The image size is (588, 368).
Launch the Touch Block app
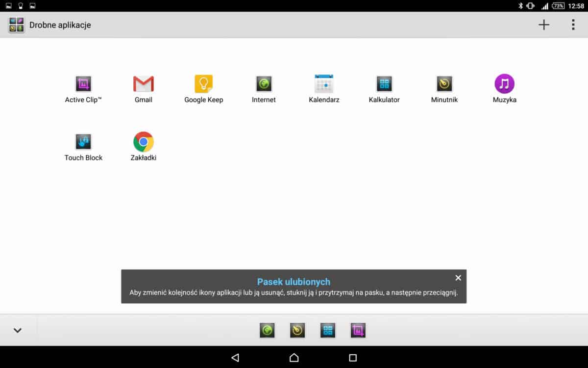tap(83, 142)
